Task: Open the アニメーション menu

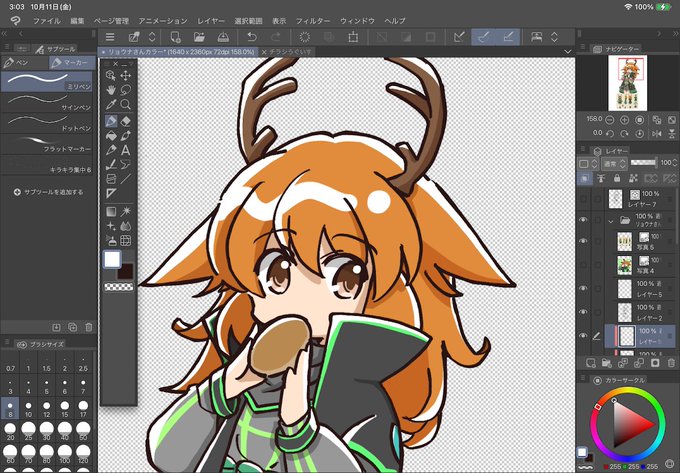Action: point(163,21)
